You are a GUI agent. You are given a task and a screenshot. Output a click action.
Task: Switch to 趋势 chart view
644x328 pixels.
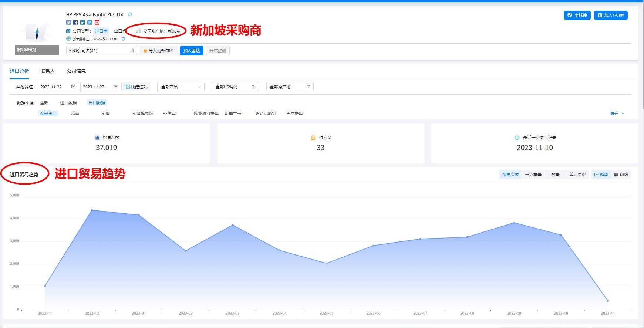click(601, 175)
